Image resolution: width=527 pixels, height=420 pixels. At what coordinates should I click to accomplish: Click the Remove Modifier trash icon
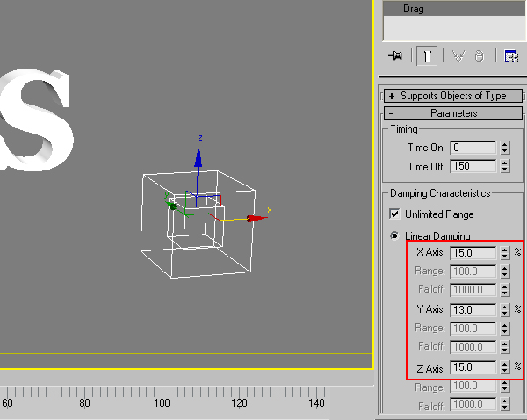(x=479, y=55)
